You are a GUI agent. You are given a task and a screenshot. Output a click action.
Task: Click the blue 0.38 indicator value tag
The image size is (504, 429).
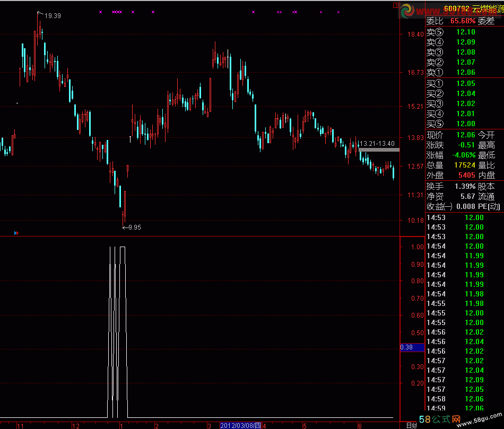click(412, 348)
